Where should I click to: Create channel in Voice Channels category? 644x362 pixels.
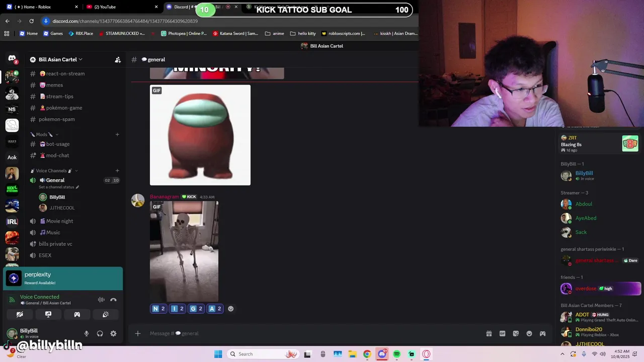[x=117, y=171]
